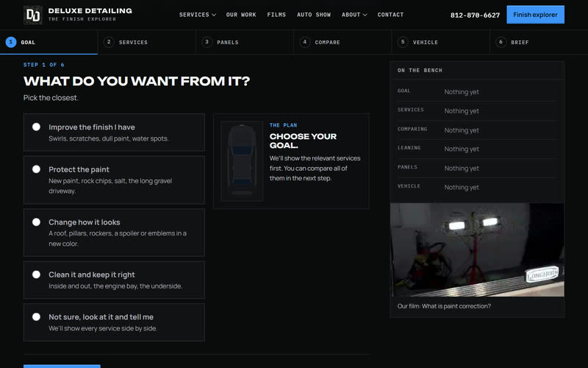Click 'Swirls, scratches, dull paint, water spots.' text
This screenshot has height=368, width=588.
click(109, 138)
